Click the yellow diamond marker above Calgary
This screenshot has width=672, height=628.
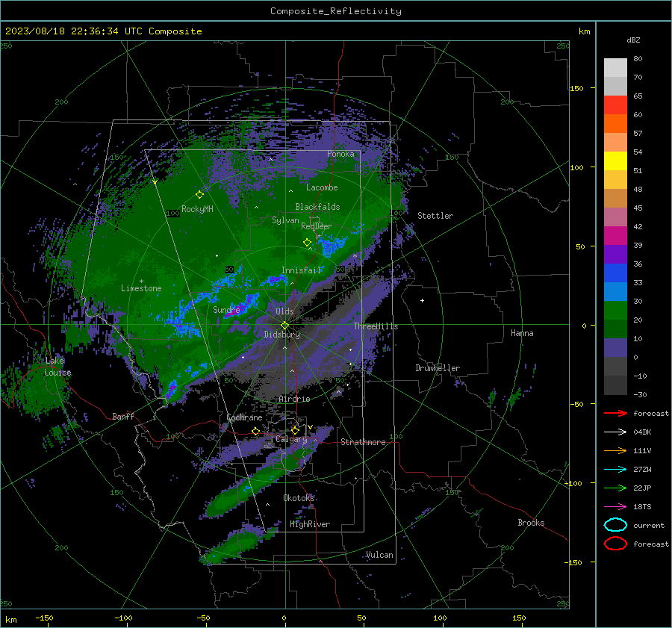coord(295,430)
